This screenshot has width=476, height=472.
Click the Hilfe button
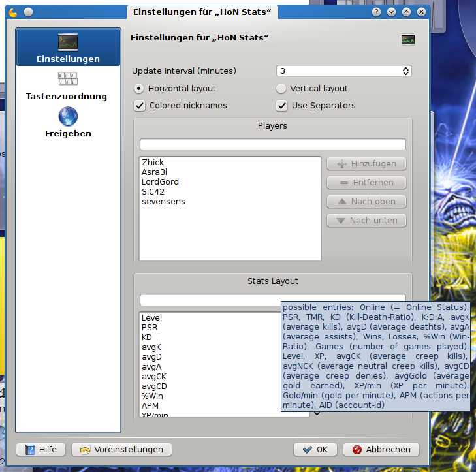pos(40,450)
